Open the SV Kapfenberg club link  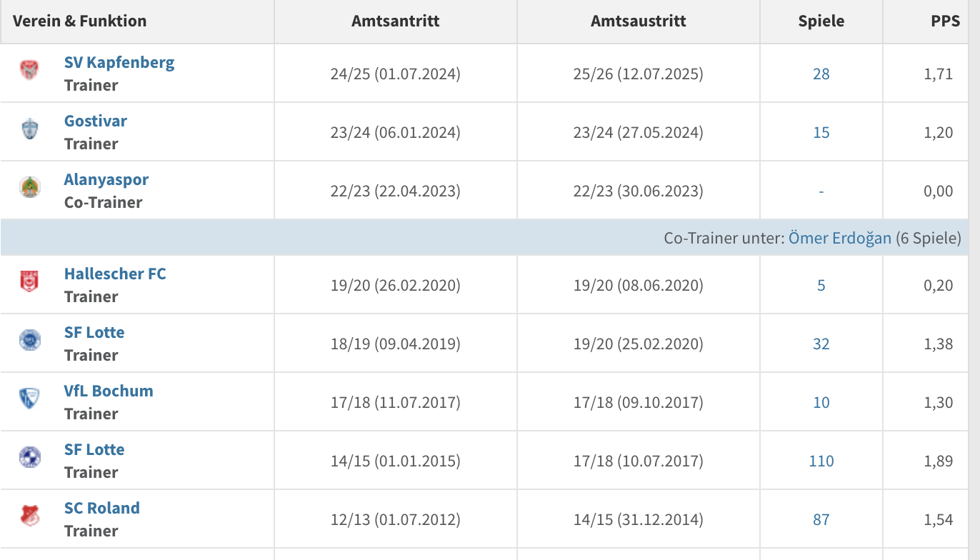[119, 62]
